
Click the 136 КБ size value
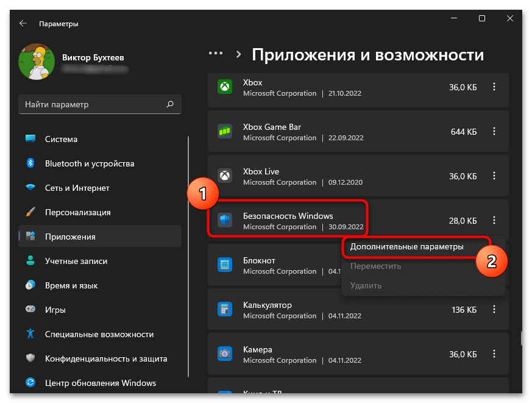click(x=464, y=310)
